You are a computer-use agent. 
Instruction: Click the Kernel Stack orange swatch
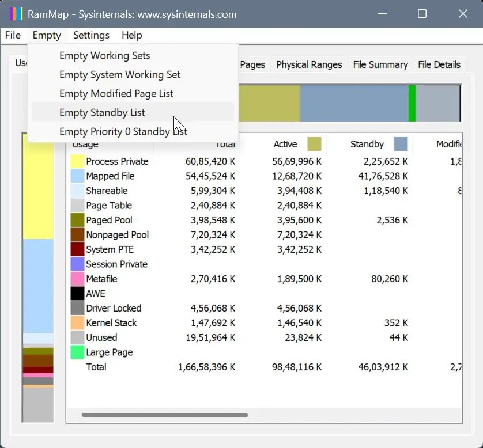(77, 323)
